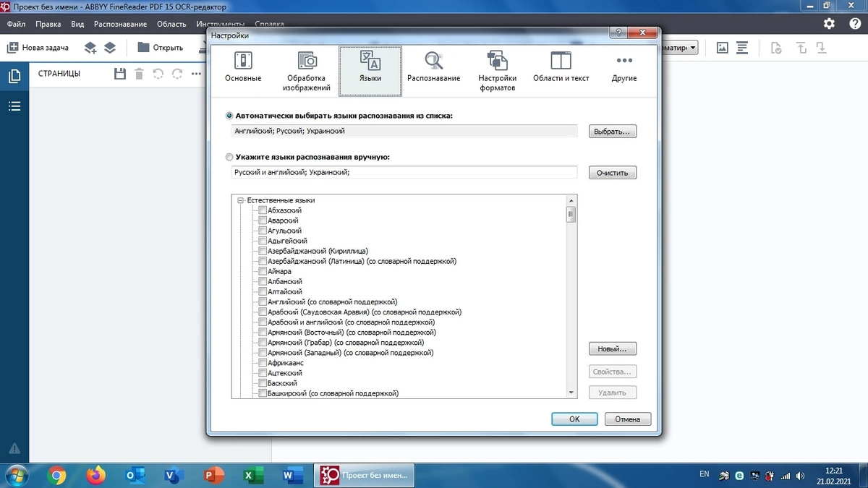The height and width of the screenshot is (488, 868).
Task: Check the Аймара language checkbox
Action: click(263, 271)
